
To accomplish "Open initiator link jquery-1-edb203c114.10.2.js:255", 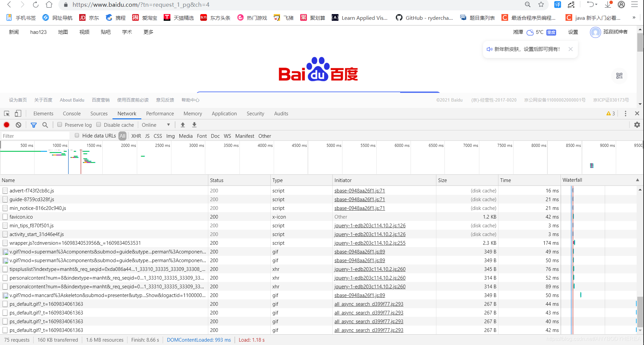I will (x=370, y=243).
